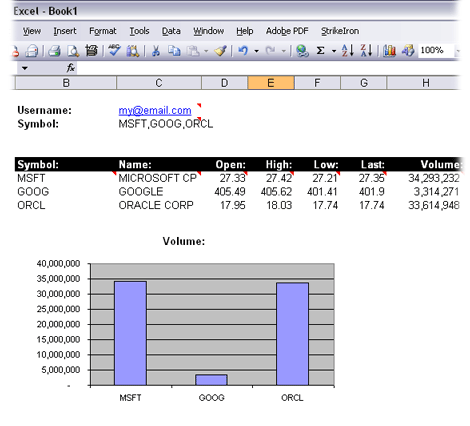The width and height of the screenshot is (470, 426).
Task: Open the Chart Wizard icon
Action: click(x=389, y=51)
